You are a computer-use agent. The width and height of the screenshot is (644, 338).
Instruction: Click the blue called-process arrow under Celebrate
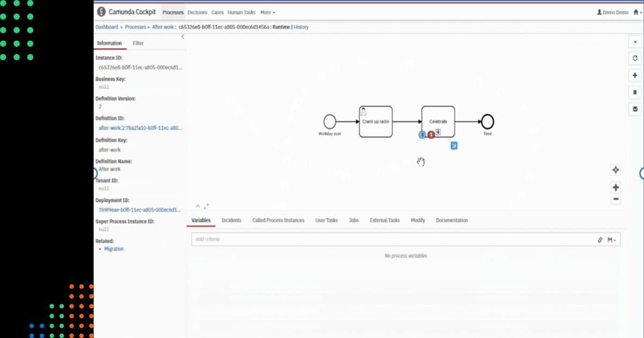[x=454, y=145]
